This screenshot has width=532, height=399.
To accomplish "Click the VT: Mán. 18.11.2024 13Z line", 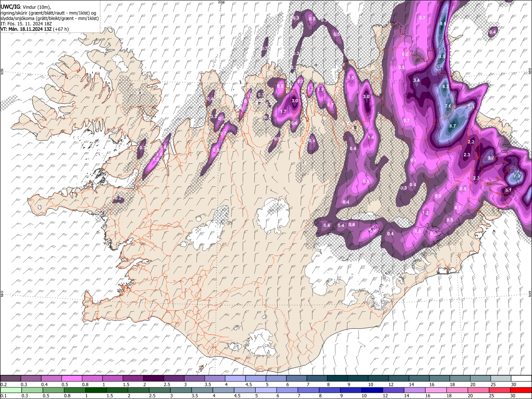I will tap(34, 29).
